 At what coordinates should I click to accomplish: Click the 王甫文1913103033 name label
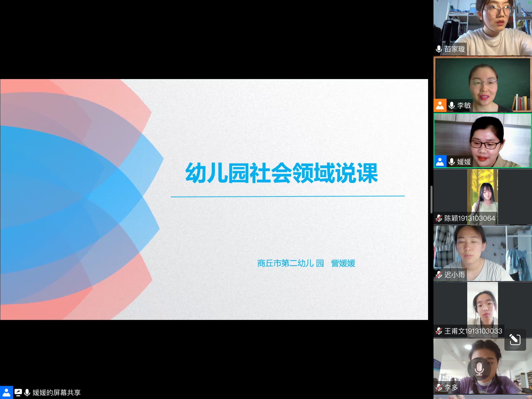pyautogui.click(x=473, y=331)
